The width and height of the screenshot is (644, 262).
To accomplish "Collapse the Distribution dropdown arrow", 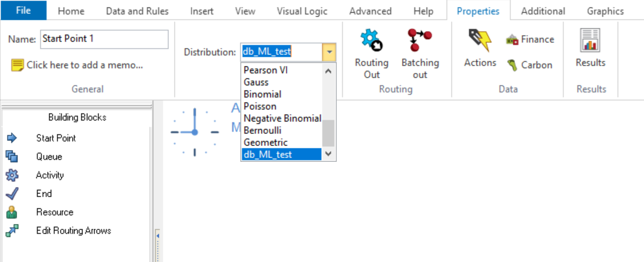I will (329, 53).
